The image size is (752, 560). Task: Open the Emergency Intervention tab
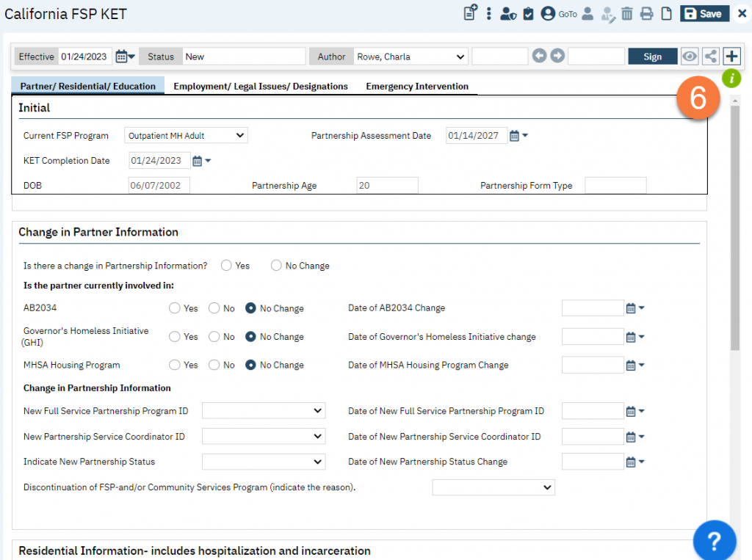(x=417, y=87)
